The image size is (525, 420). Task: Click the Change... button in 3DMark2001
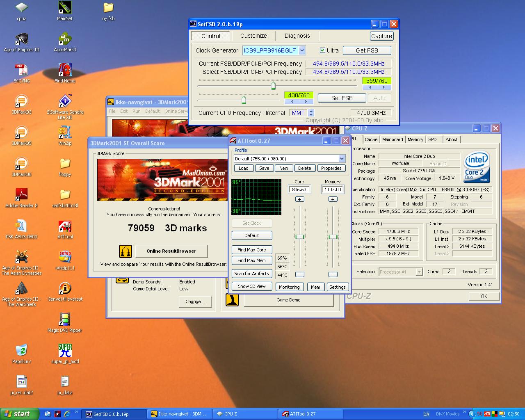click(x=195, y=301)
